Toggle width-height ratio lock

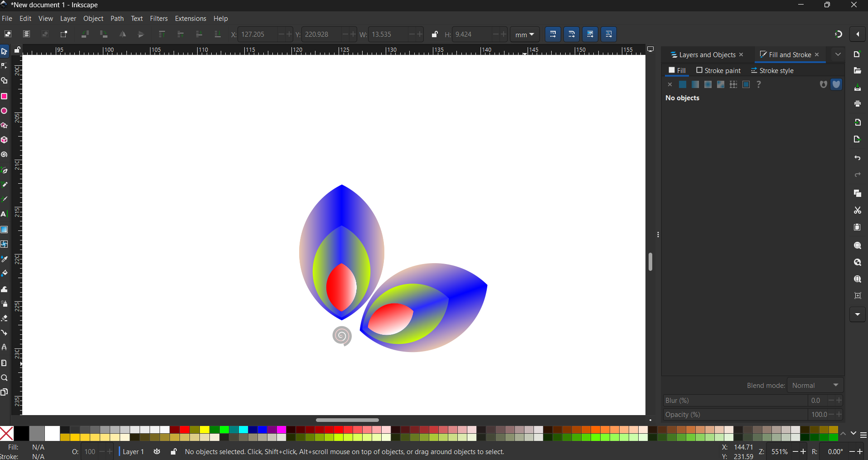[x=435, y=34]
